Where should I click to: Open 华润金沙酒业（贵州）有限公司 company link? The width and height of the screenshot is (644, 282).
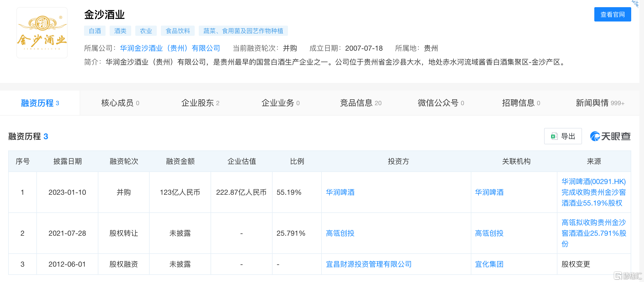pyautogui.click(x=170, y=48)
